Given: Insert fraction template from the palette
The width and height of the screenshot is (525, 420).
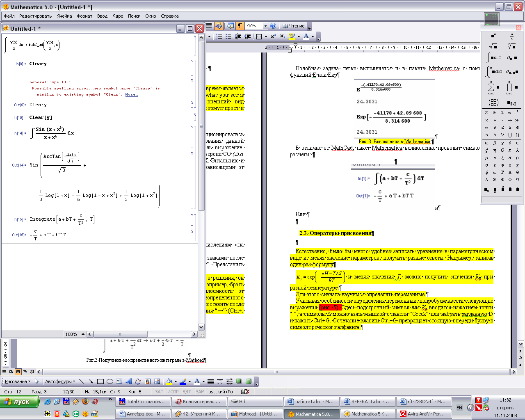Looking at the screenshot, I should (x=511, y=36).
